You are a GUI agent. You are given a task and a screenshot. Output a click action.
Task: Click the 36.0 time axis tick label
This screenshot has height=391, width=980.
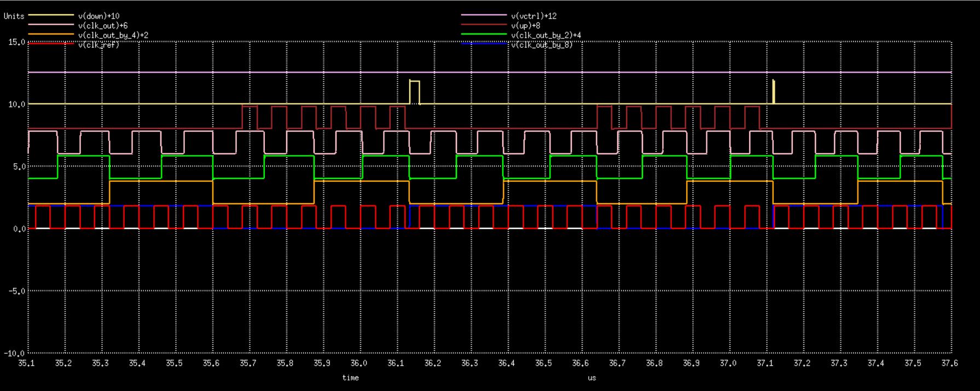359,363
